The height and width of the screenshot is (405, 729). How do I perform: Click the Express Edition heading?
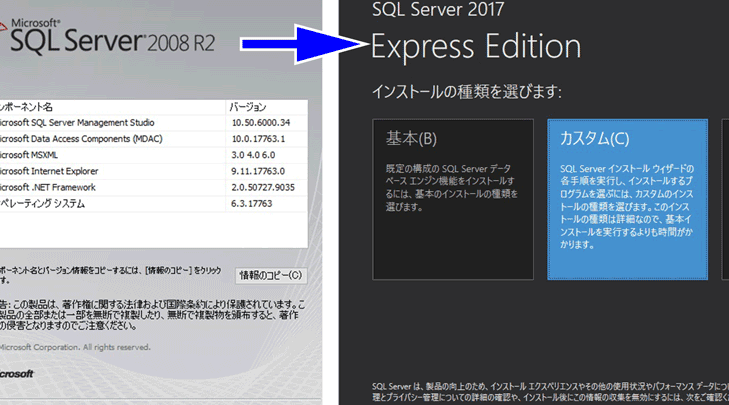(x=476, y=47)
